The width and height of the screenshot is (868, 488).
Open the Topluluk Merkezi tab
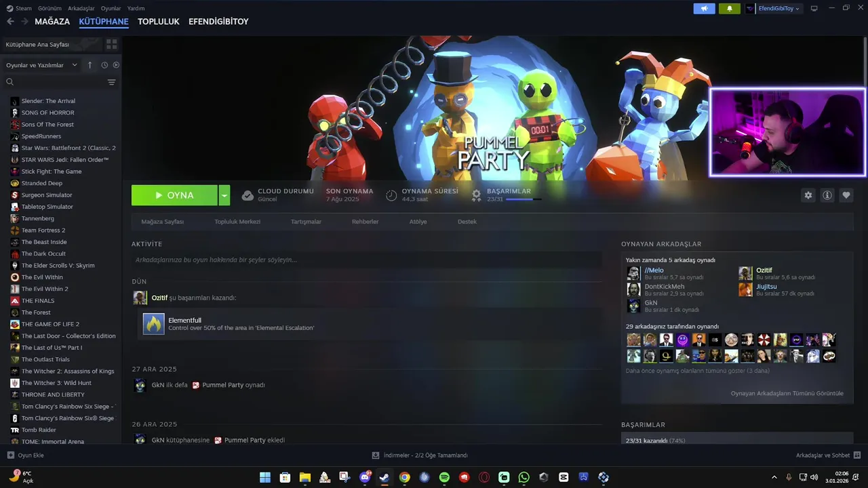tap(237, 222)
